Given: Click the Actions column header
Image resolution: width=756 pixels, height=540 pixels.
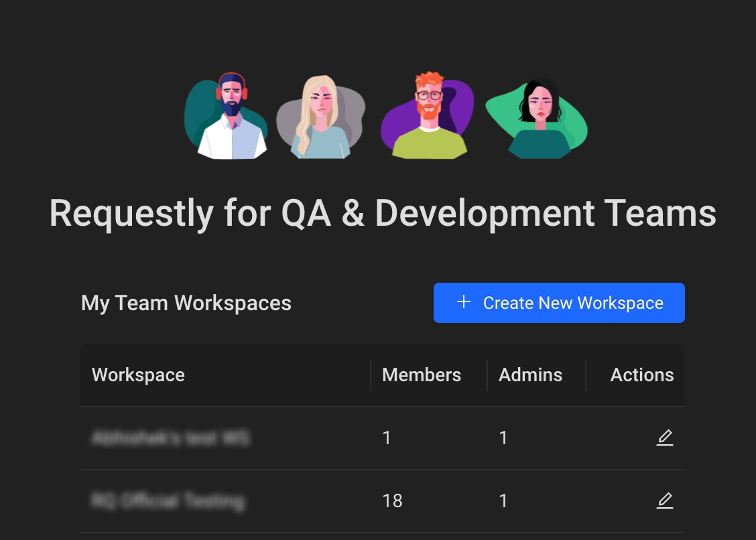Looking at the screenshot, I should pyautogui.click(x=641, y=375).
